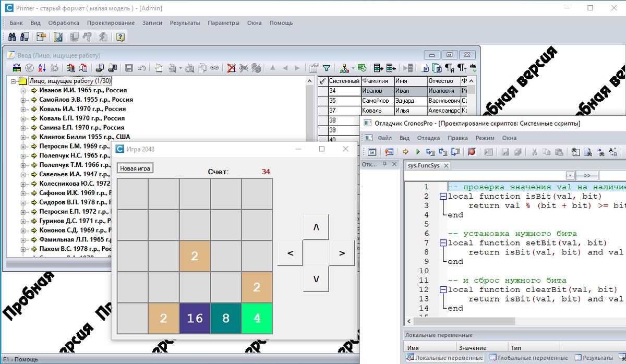This screenshot has width=626, height=364.
Task: Click the save floppy disk icon in Ввод toolbar
Action: (128, 68)
